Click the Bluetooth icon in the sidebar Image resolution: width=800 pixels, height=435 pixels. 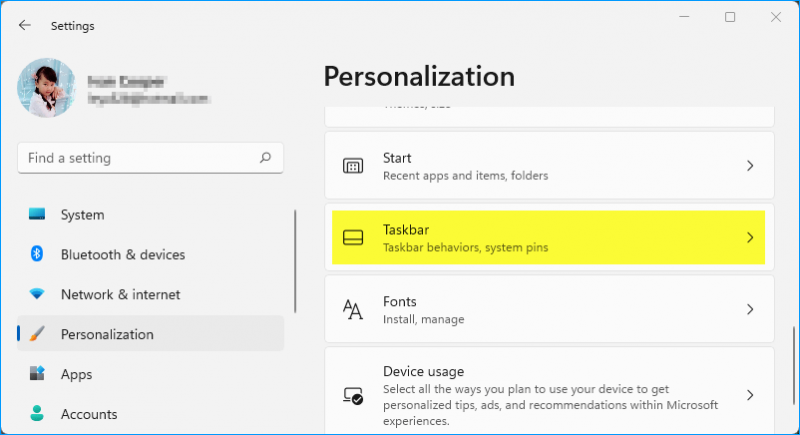tap(37, 253)
